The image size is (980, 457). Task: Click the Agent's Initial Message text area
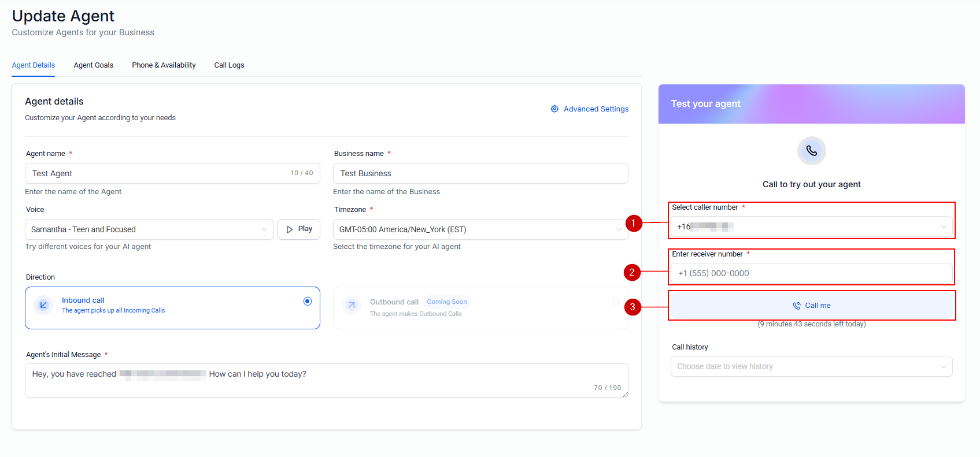point(326,380)
